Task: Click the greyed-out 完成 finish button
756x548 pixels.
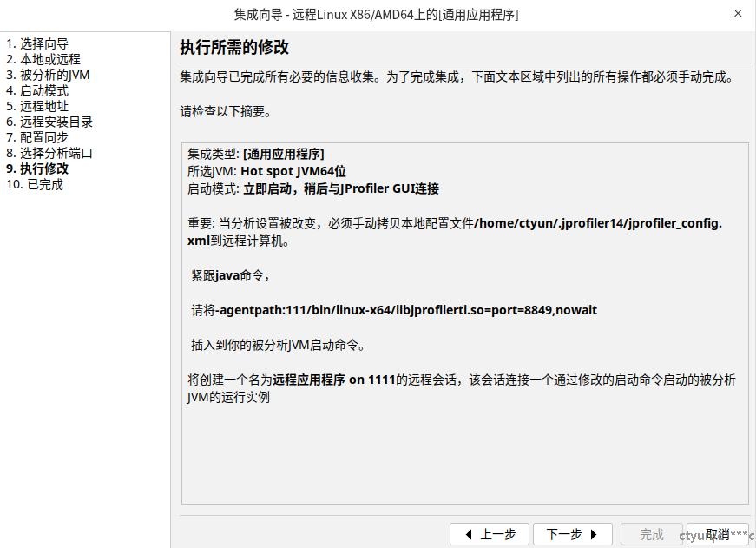Action: coord(651,534)
